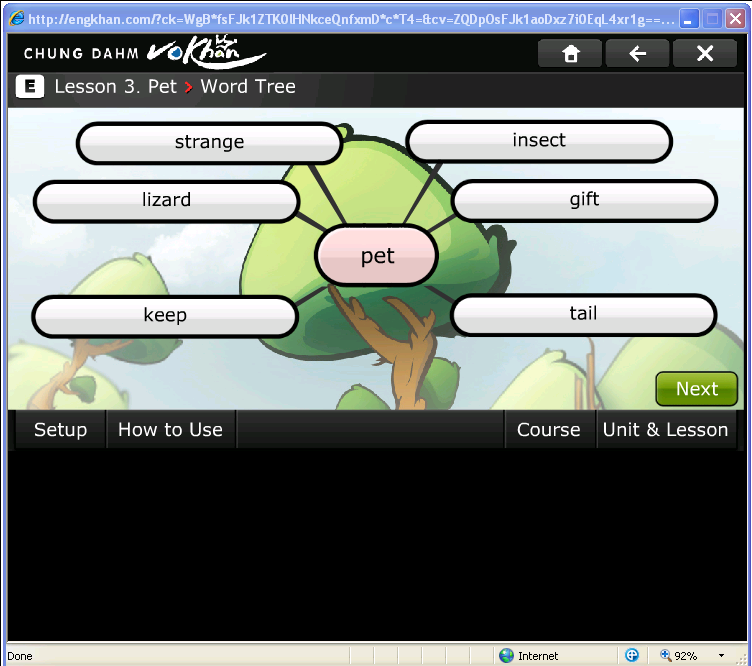Image resolution: width=752 pixels, height=666 pixels.
Task: Go to the home screen icon
Action: [x=570, y=53]
